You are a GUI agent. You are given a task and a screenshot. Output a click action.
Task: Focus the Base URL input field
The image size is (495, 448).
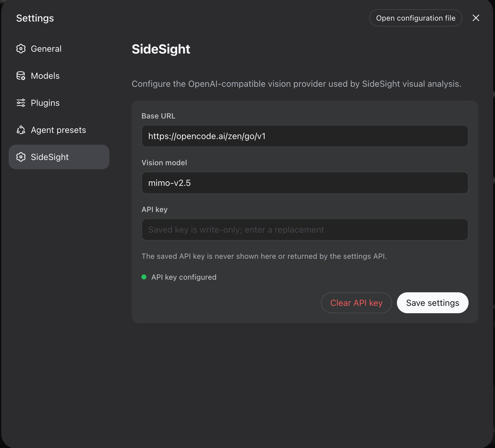305,136
